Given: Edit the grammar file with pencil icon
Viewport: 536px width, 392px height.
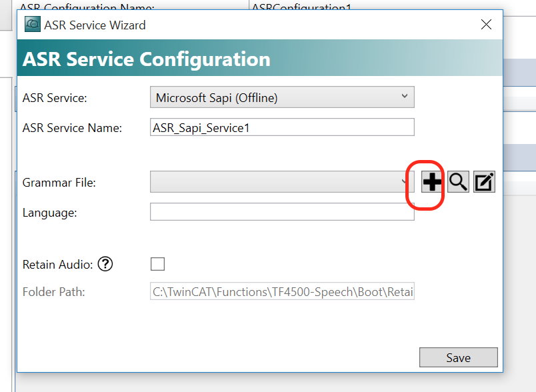Looking at the screenshot, I should pos(484,182).
